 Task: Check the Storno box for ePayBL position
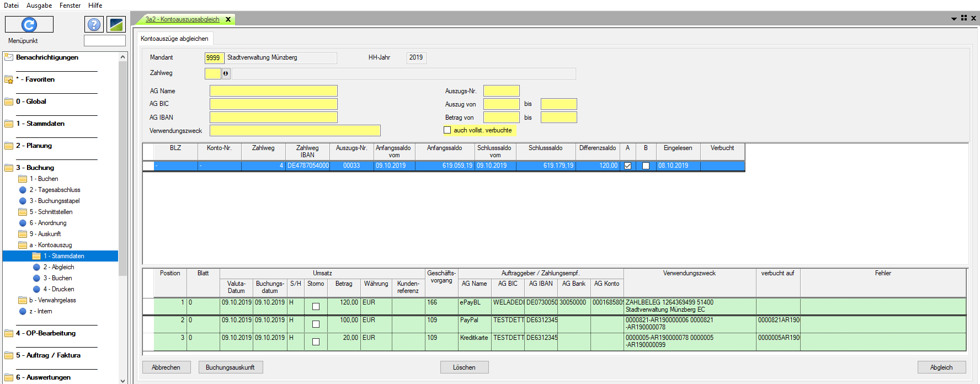[316, 306]
